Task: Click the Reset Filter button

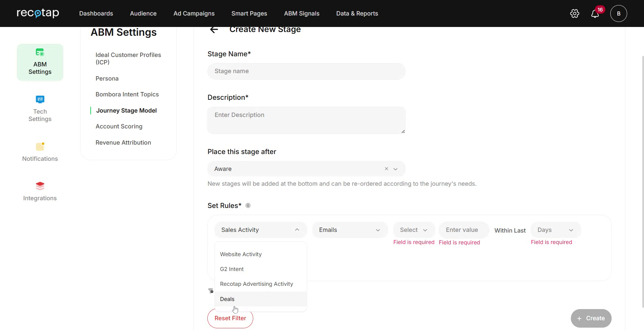Action: pyautogui.click(x=230, y=318)
